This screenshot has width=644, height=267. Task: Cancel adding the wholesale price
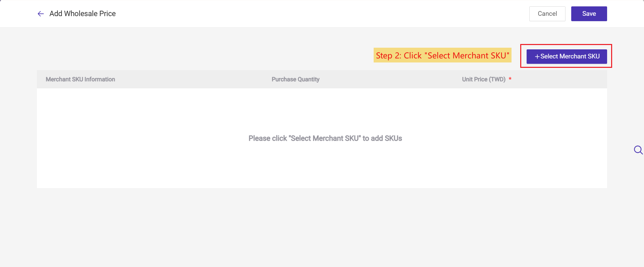547,14
